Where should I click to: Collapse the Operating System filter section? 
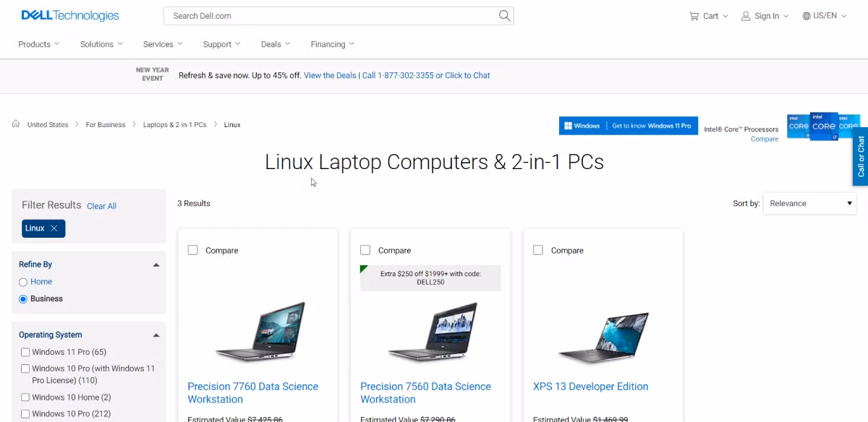156,335
